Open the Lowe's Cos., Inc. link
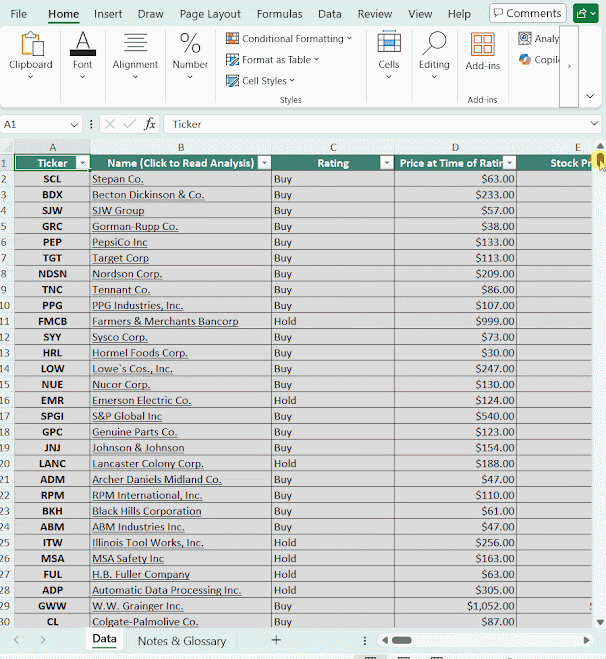Screen dimensions: 606x659 click(132, 369)
